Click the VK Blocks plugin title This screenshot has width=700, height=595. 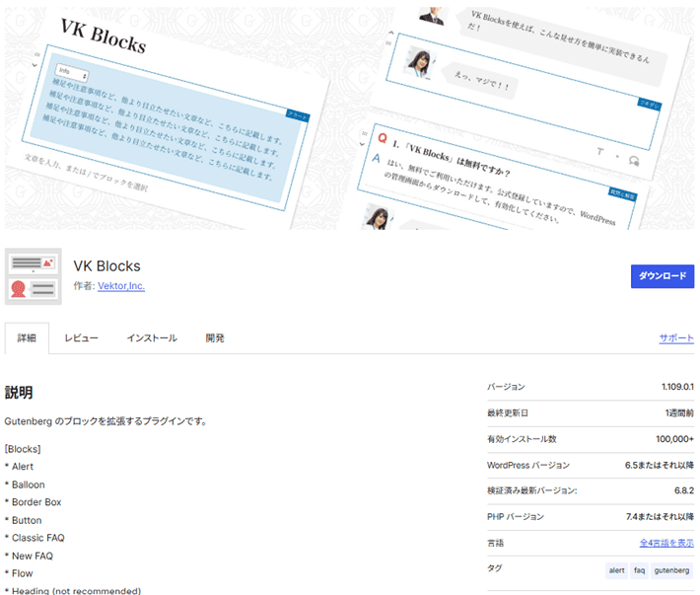pyautogui.click(x=106, y=266)
